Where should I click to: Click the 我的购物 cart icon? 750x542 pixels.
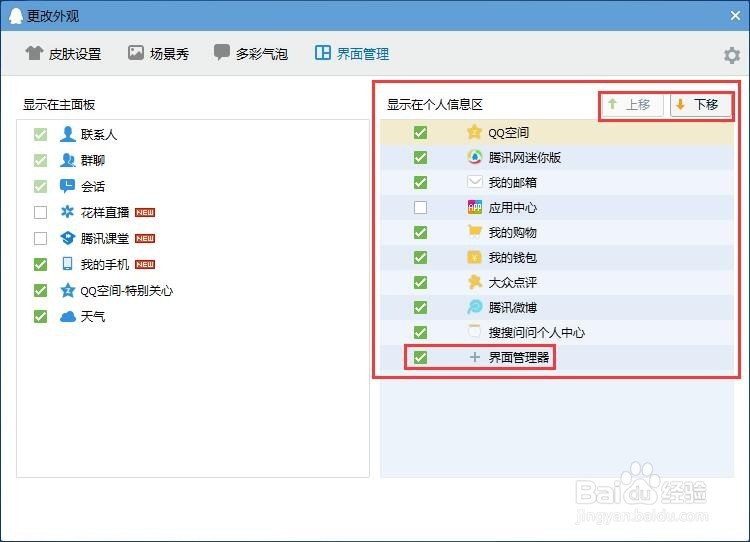(x=474, y=232)
